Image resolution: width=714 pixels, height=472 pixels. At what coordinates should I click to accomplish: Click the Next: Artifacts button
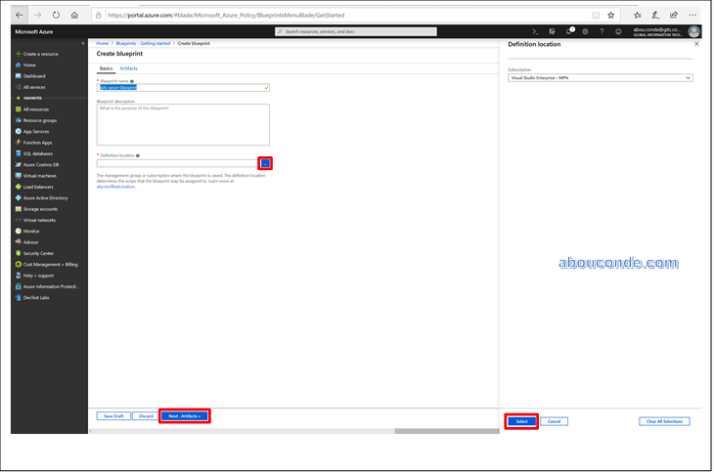(x=184, y=415)
